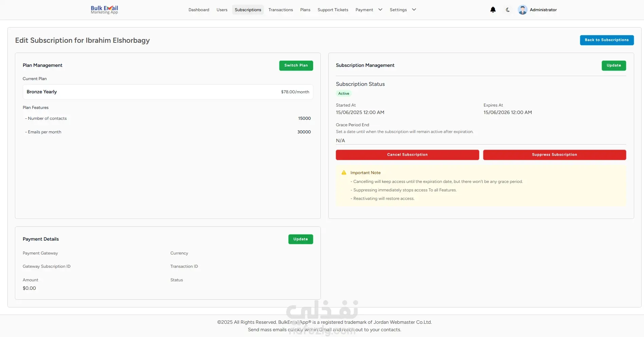The image size is (644, 337).
Task: Select the Subscriptions nav tab
Action: click(x=248, y=10)
